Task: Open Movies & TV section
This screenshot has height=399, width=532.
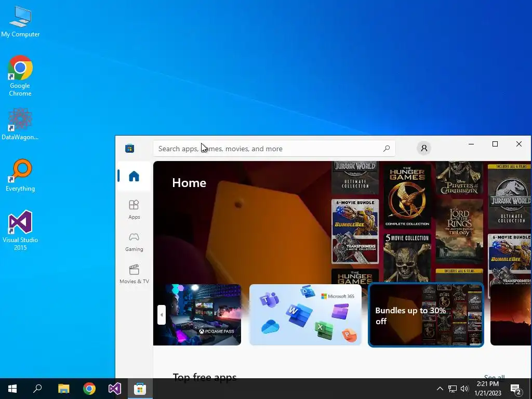Action: [x=134, y=274]
